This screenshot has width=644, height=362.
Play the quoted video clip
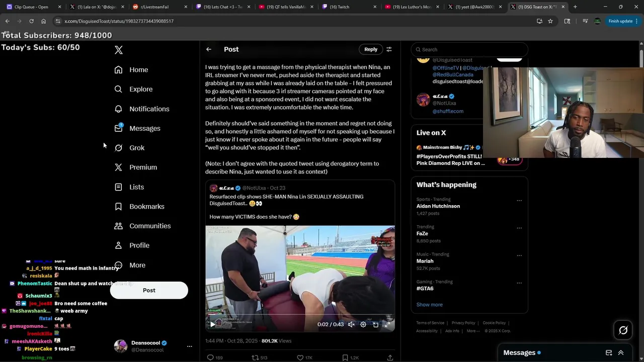click(x=213, y=324)
